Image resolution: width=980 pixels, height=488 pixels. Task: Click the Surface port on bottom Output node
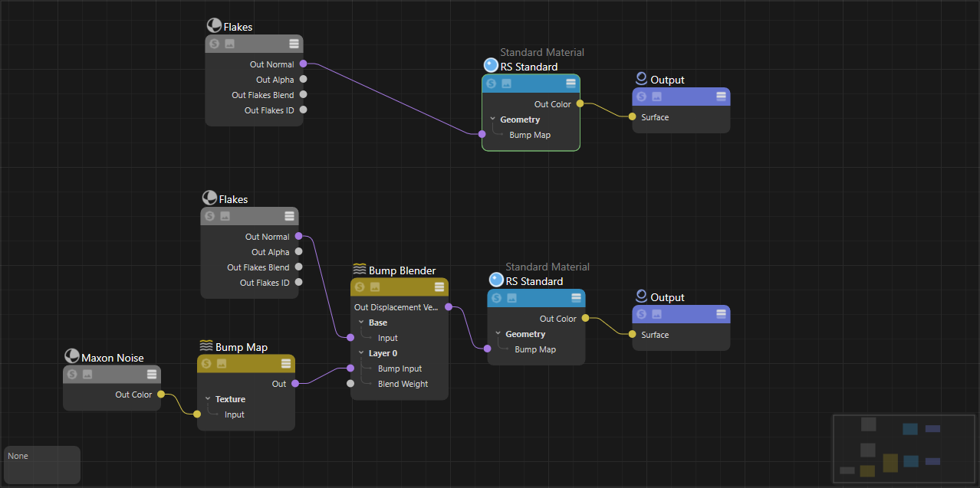pos(632,335)
